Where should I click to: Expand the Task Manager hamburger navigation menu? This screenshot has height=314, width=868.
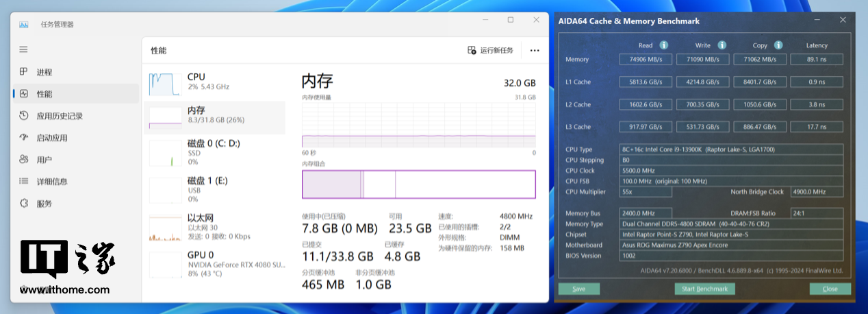pos(23,50)
